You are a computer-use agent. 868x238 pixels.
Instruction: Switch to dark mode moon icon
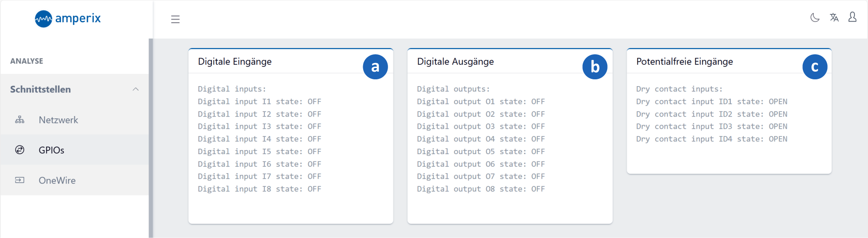[x=815, y=18]
